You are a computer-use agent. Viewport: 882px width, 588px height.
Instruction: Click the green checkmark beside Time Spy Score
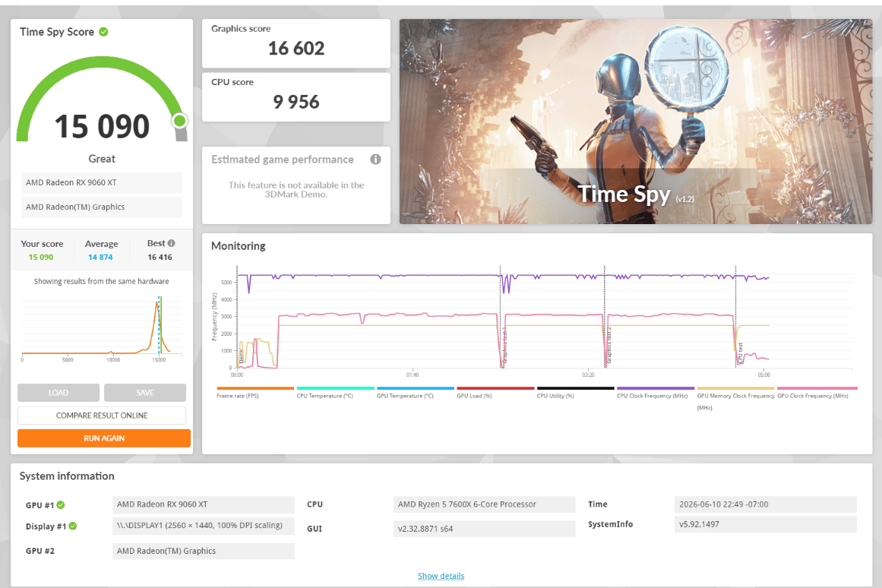pos(103,32)
